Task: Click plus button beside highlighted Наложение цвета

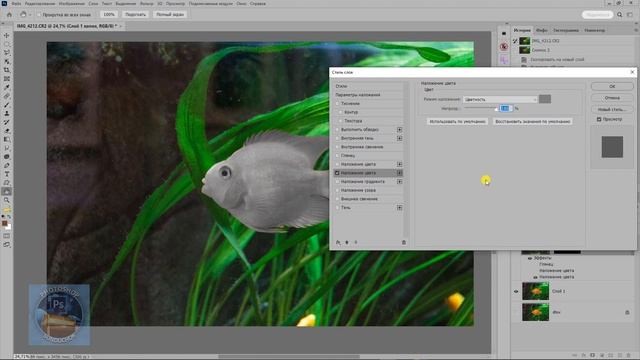Action: coord(399,173)
